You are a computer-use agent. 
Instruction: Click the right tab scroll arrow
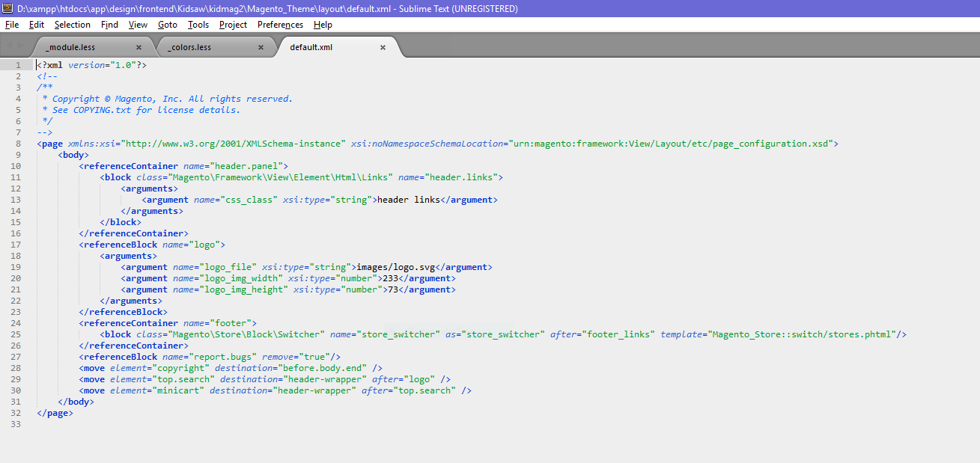click(21, 46)
